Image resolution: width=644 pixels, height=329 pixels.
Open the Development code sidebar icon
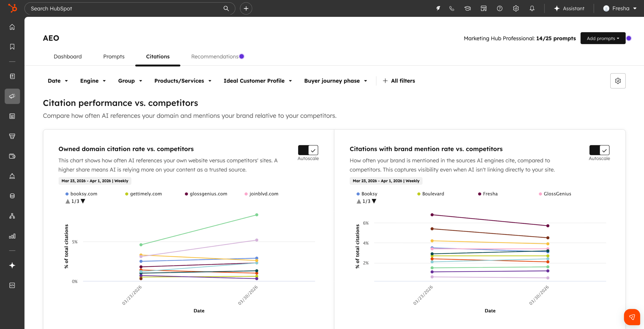pyautogui.click(x=12, y=285)
